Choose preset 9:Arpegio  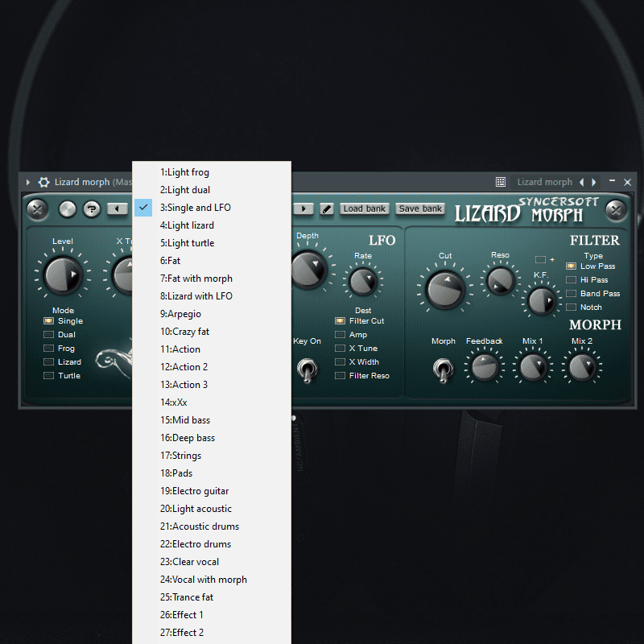(x=212, y=314)
